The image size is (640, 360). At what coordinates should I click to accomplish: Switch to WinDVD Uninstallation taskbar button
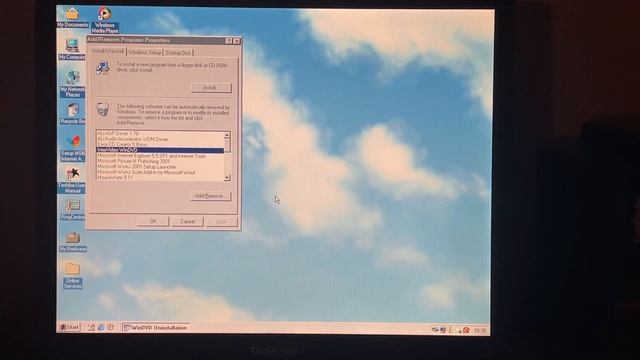(156, 327)
